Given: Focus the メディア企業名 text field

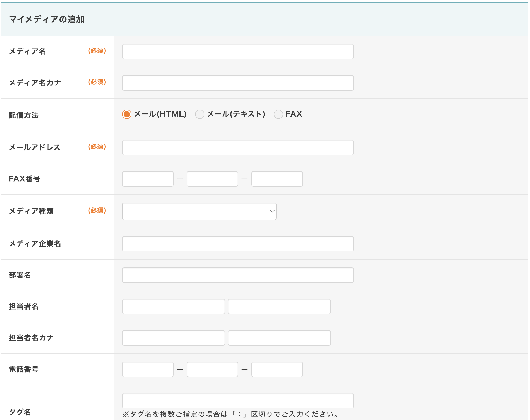Looking at the screenshot, I should pyautogui.click(x=237, y=244).
